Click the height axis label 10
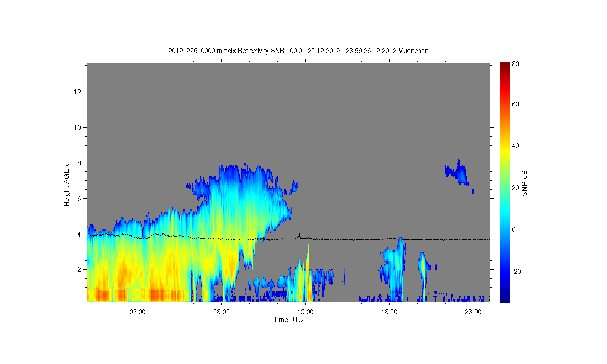The image size is (607, 364). point(78,128)
